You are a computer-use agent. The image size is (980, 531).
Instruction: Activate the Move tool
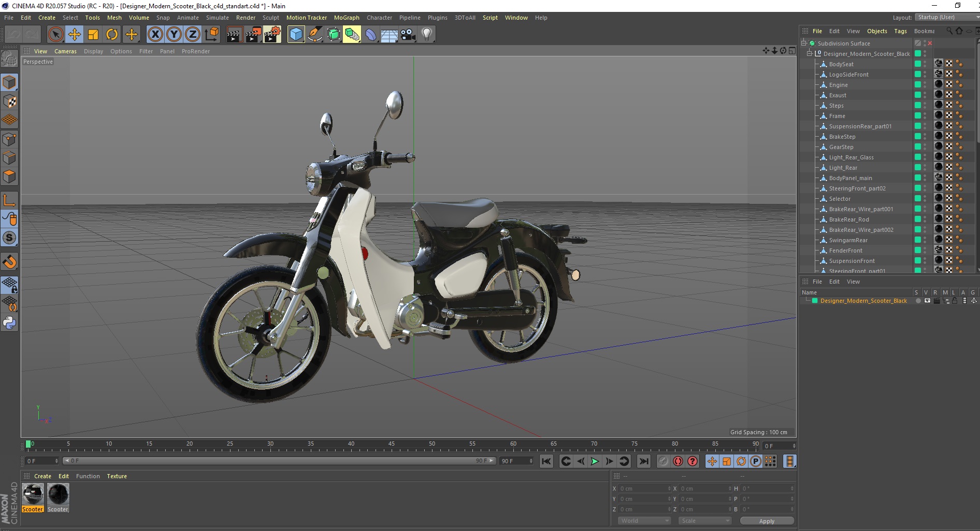coord(75,35)
